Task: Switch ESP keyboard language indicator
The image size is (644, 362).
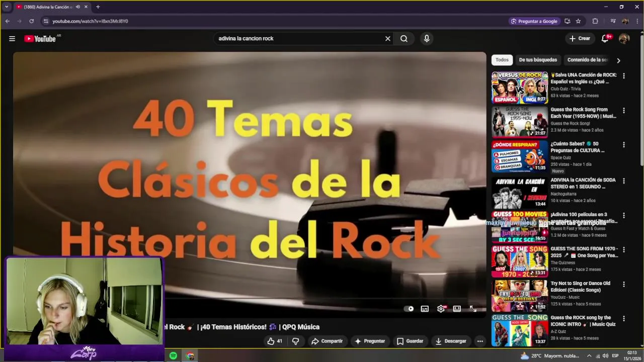Action: click(x=615, y=356)
